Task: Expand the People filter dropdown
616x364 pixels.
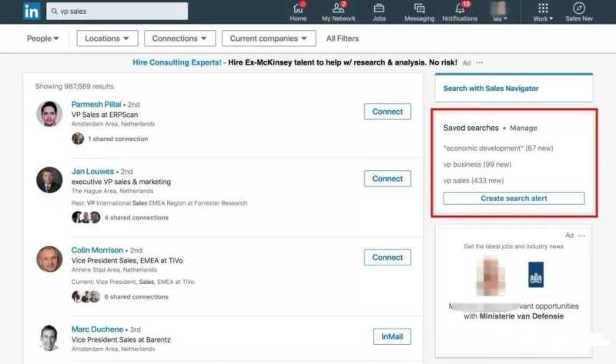Action: [x=43, y=38]
